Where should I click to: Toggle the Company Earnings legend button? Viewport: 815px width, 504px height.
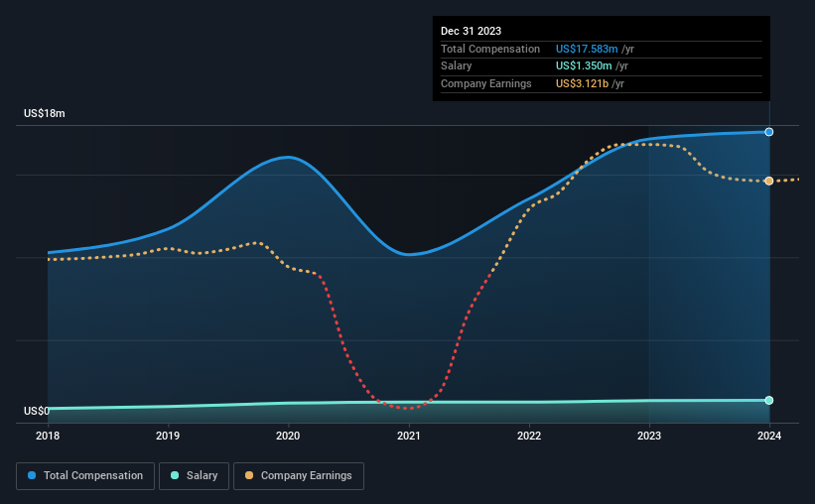coord(299,476)
